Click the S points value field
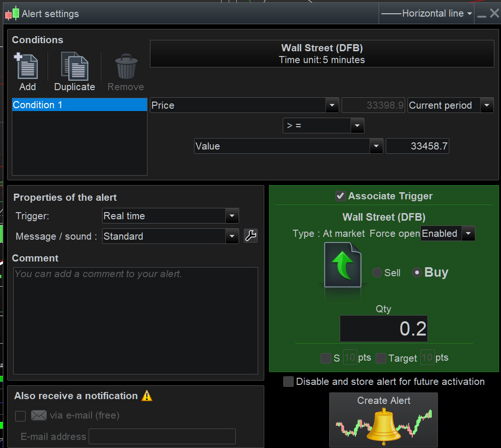The height and width of the screenshot is (448, 501). [350, 357]
